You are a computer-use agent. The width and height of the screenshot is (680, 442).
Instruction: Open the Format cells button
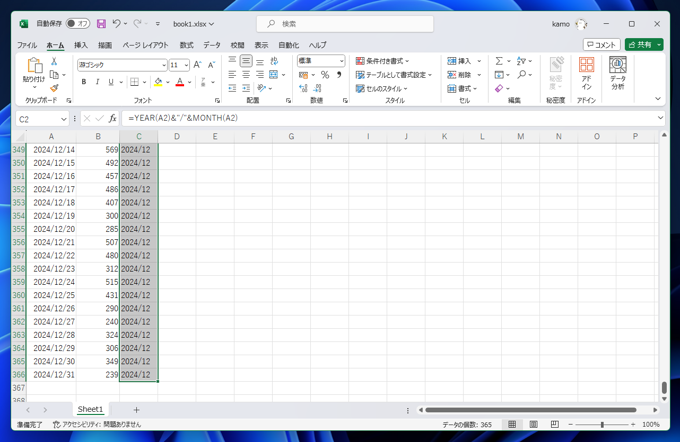tap(462, 88)
